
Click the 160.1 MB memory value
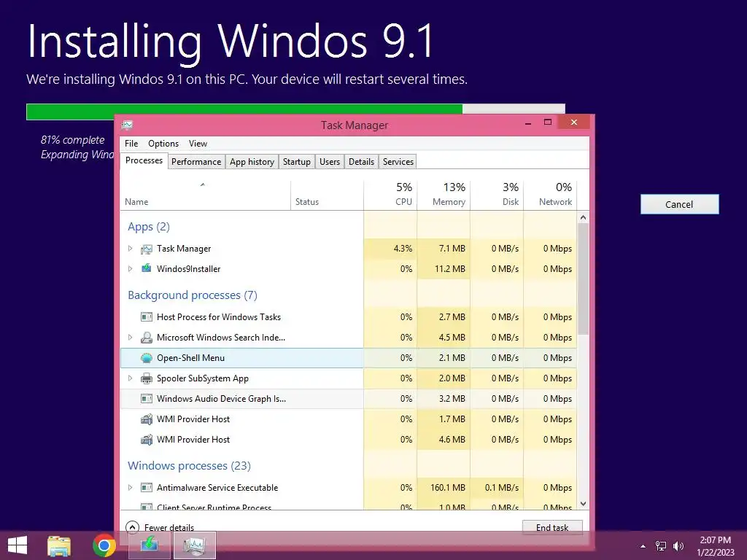(x=447, y=488)
